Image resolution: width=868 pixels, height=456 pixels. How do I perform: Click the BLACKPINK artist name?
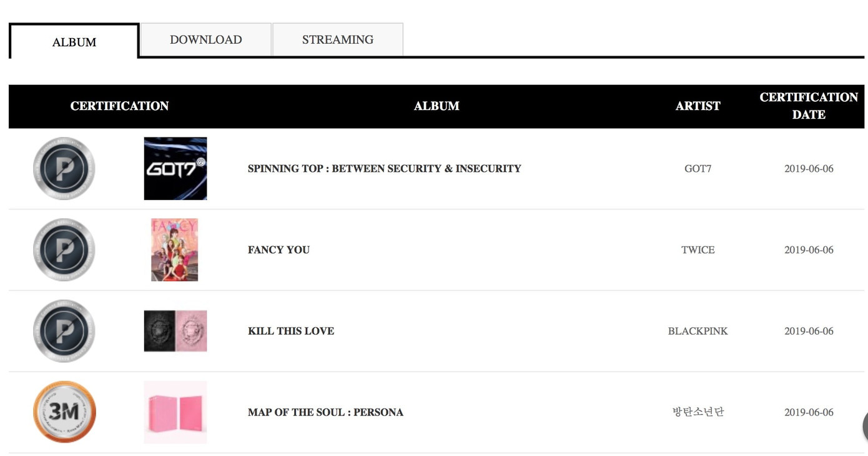click(698, 331)
